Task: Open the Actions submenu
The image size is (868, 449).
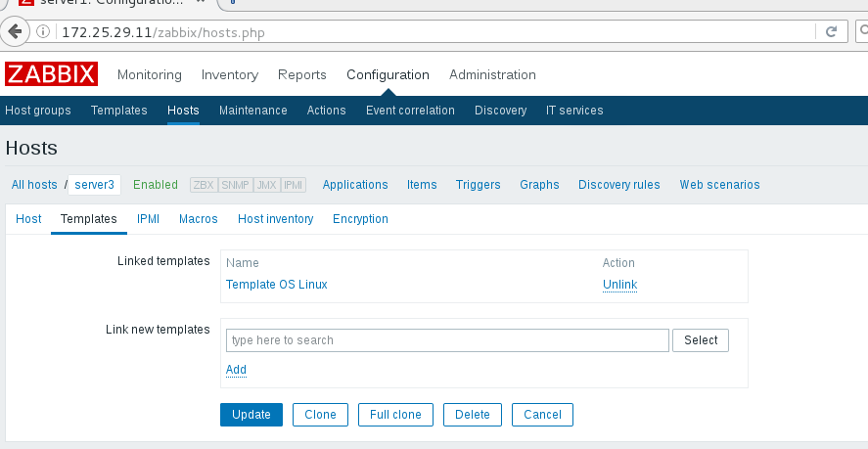Action: 327,111
